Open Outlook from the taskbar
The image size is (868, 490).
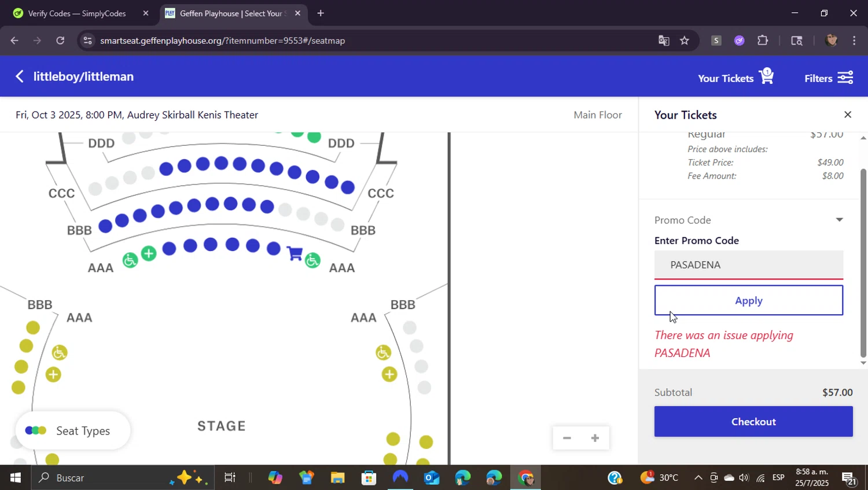432,478
